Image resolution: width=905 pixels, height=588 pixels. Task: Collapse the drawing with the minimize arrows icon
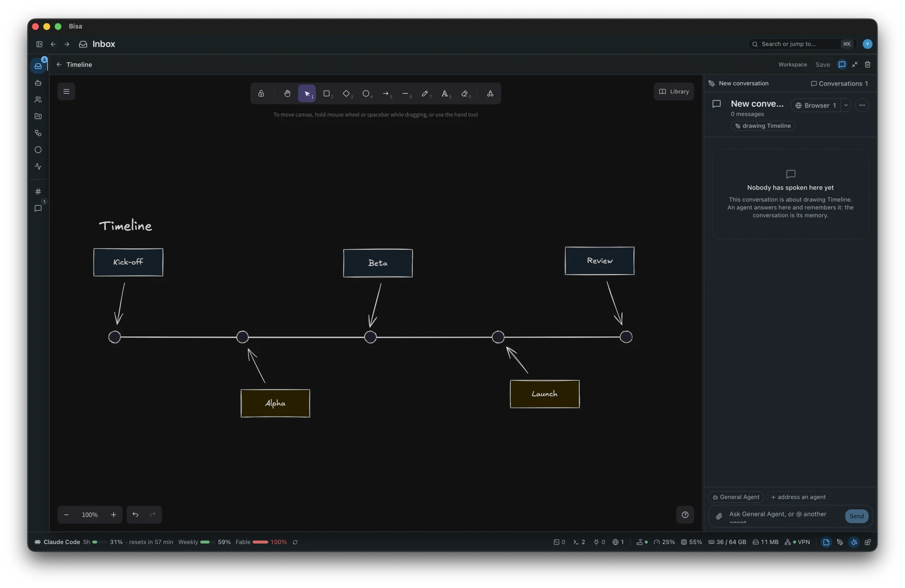click(855, 65)
